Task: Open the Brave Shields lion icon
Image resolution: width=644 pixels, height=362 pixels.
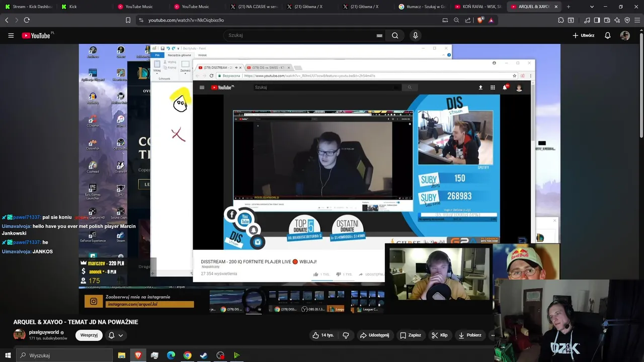Action: [x=480, y=20]
